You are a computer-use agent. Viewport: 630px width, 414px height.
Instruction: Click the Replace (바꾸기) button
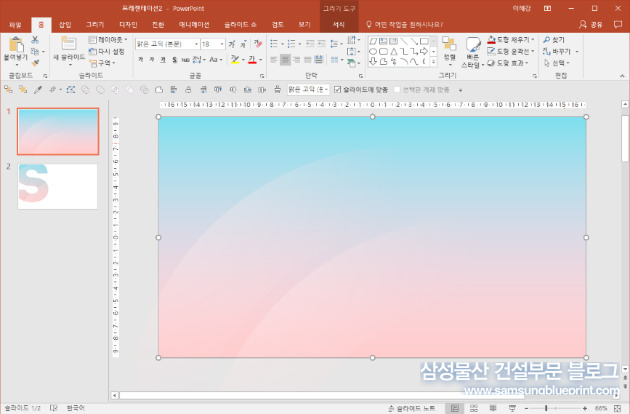pos(557,51)
